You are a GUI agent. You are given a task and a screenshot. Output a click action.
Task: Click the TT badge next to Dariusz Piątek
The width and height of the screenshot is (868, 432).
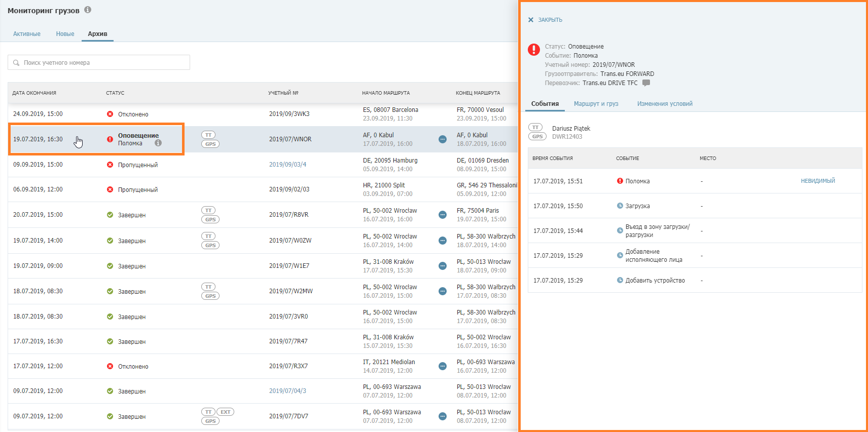click(535, 127)
